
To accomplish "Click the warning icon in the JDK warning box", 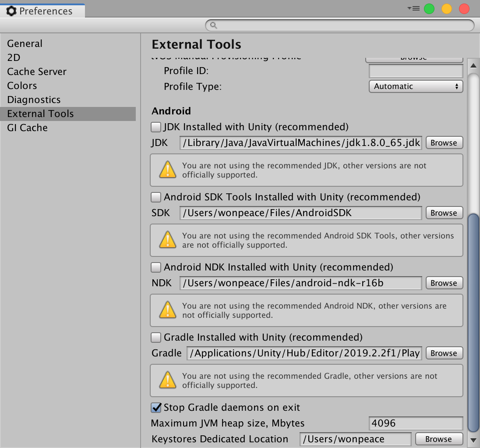I will (x=167, y=170).
